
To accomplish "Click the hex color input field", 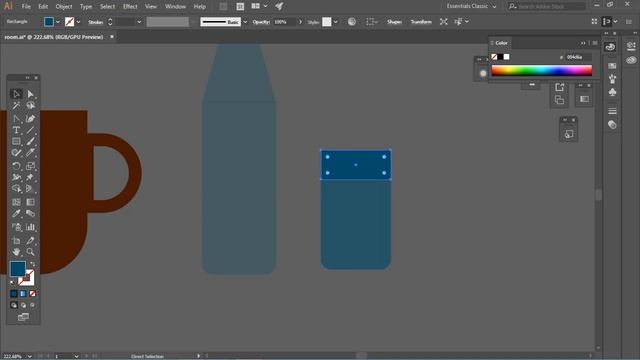I will point(578,57).
